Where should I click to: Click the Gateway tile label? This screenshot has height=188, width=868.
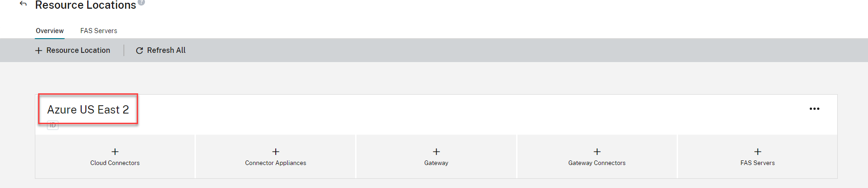pyautogui.click(x=436, y=163)
